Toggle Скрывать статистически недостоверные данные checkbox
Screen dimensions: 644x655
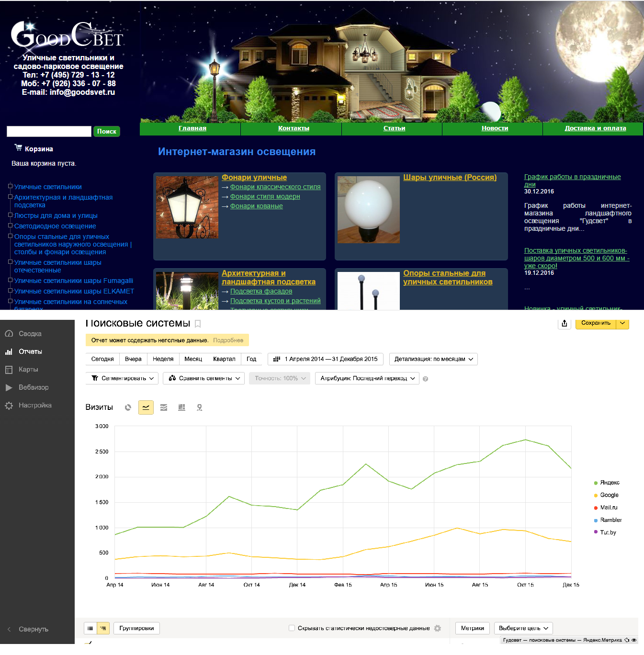[292, 628]
